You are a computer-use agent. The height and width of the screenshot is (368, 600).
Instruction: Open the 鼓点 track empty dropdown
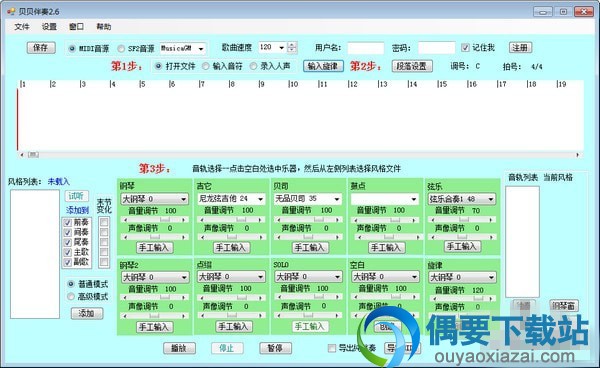384,199
